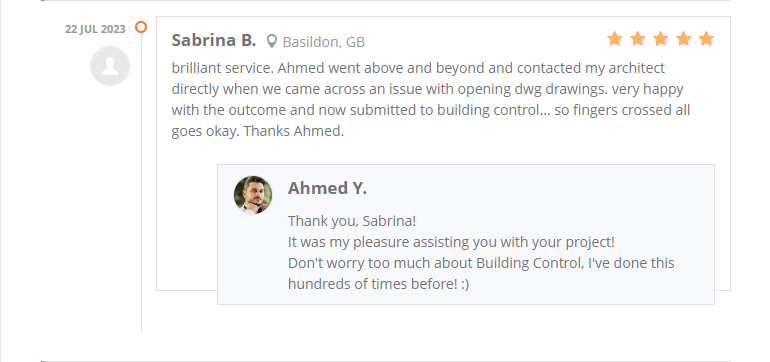Screen dimensions: 770x362
Task: Click the review text starting 'brilliant service'
Action: pos(431,100)
